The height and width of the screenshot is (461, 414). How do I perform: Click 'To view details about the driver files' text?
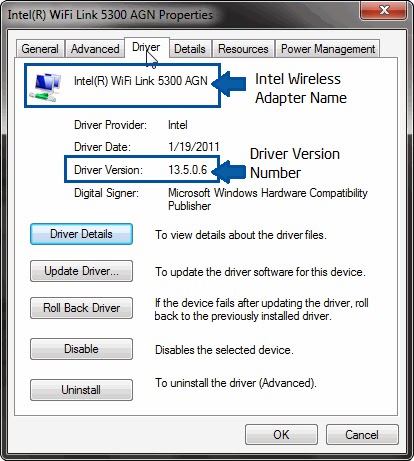(241, 235)
